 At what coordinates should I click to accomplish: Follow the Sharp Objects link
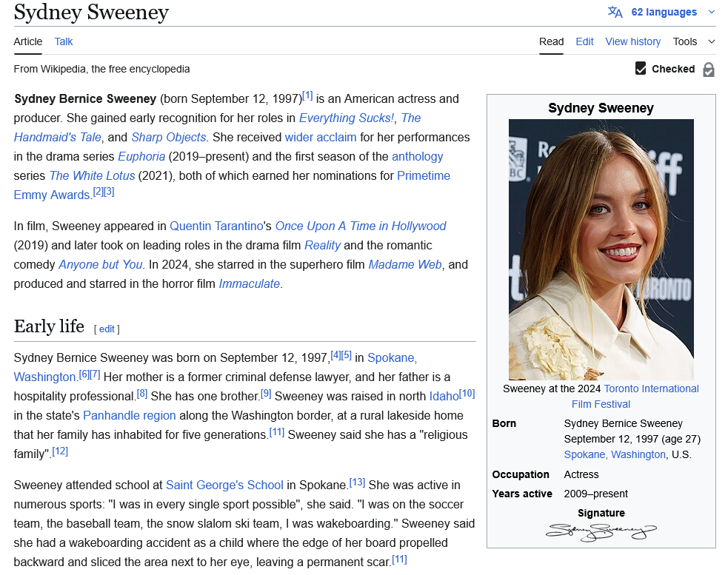click(169, 138)
